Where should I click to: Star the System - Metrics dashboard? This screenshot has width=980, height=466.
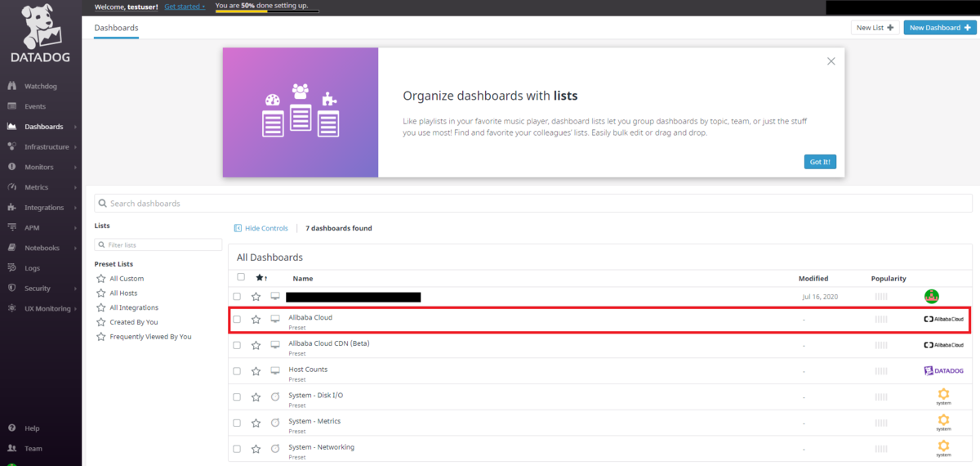click(256, 423)
